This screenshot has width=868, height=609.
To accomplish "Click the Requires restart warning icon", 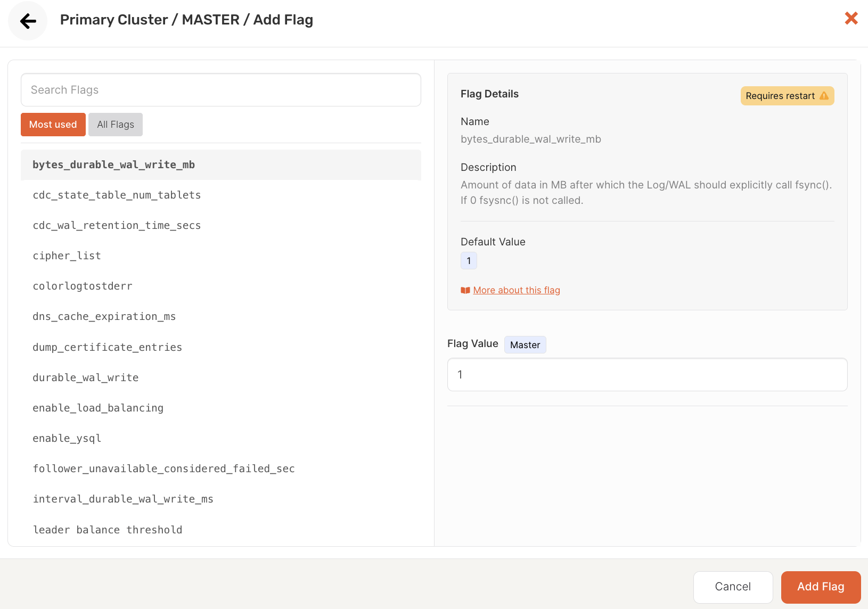I will click(x=824, y=96).
